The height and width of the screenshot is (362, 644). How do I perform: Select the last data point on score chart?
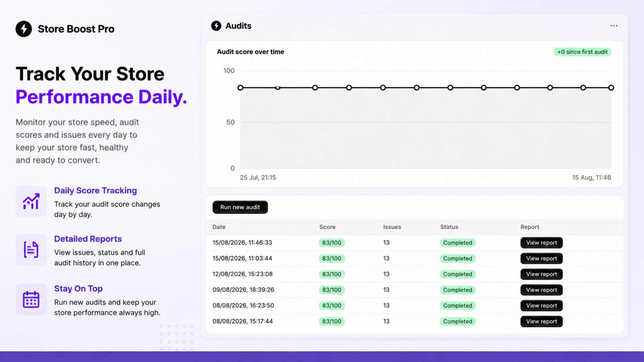[611, 88]
